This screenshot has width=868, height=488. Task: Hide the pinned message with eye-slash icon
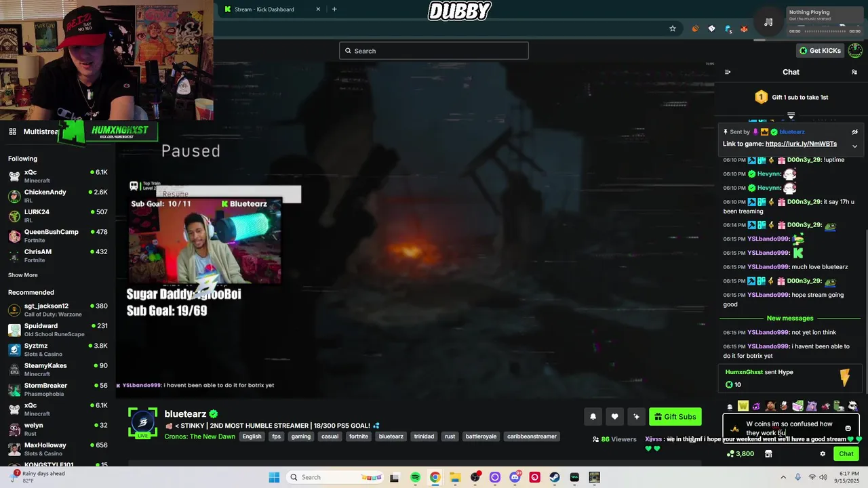(854, 132)
